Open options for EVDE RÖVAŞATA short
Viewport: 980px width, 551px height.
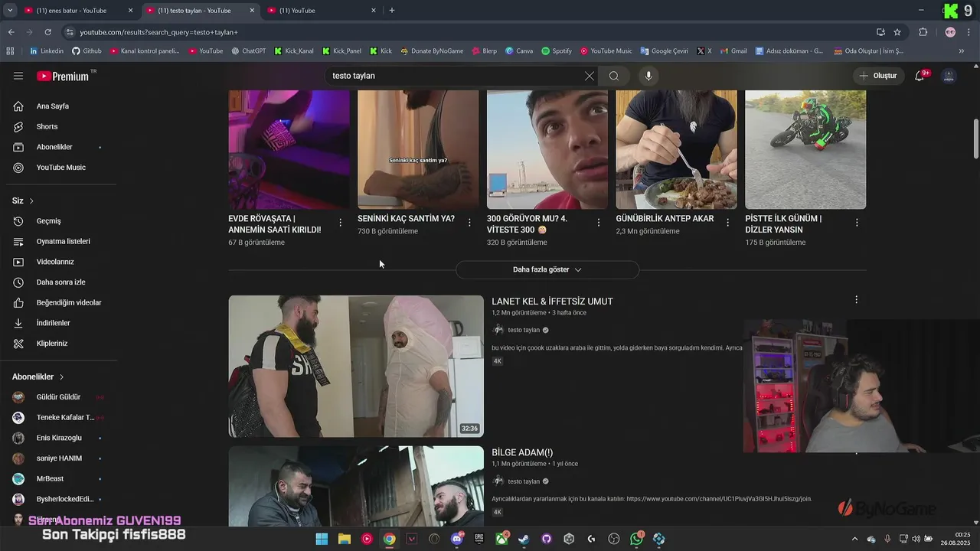[x=340, y=223]
